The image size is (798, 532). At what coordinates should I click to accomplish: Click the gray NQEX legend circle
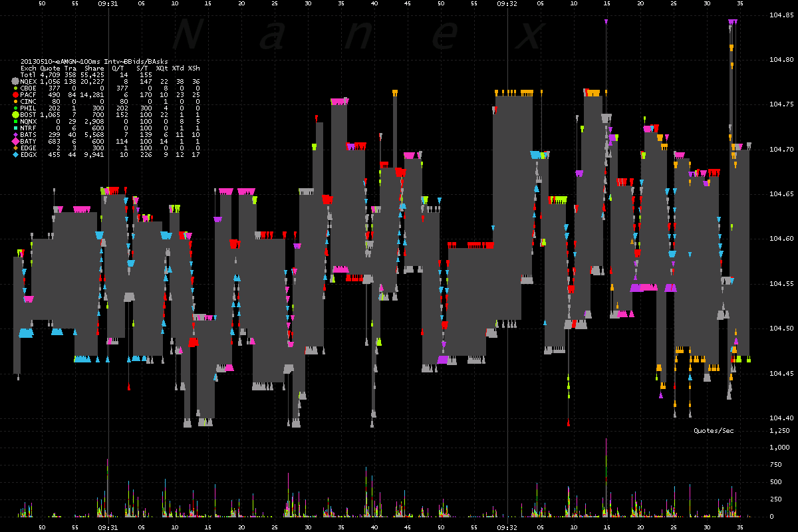(15, 81)
